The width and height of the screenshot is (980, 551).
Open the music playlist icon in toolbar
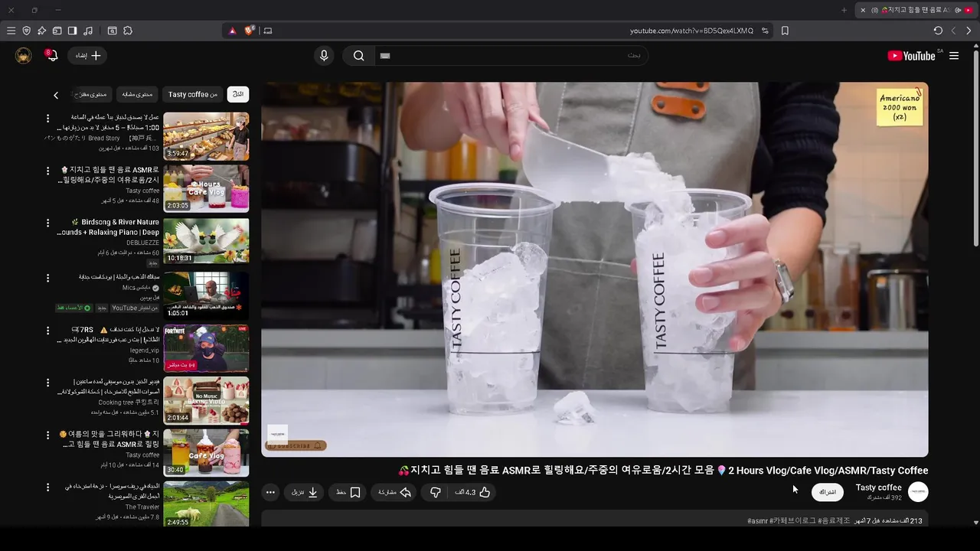coord(88,31)
